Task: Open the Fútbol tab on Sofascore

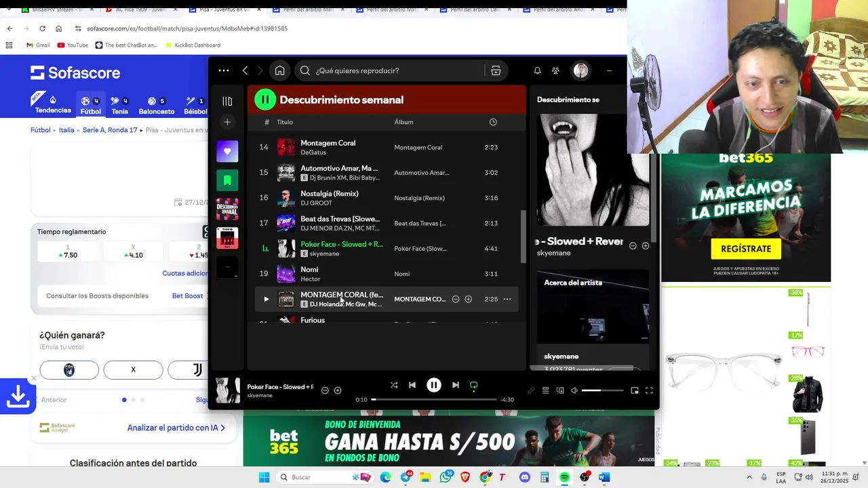Action: (90, 105)
